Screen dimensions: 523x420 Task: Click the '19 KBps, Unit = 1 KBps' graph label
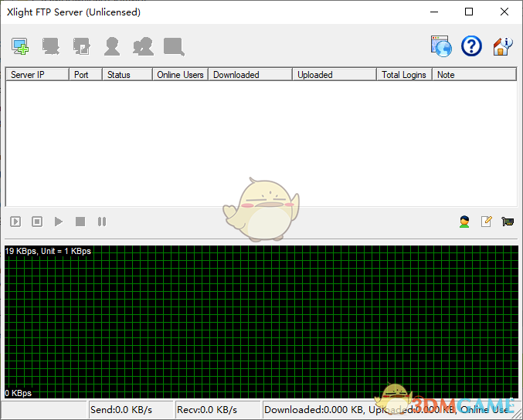[x=48, y=251]
